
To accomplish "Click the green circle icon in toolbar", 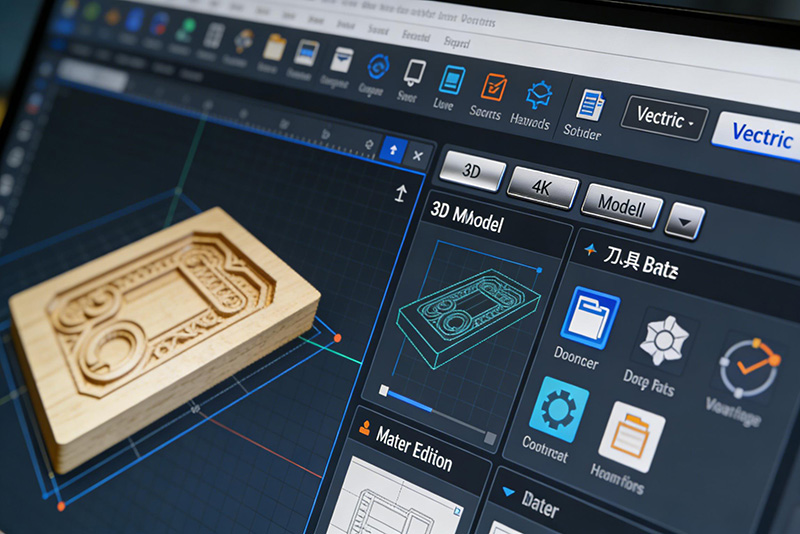I will [x=185, y=30].
